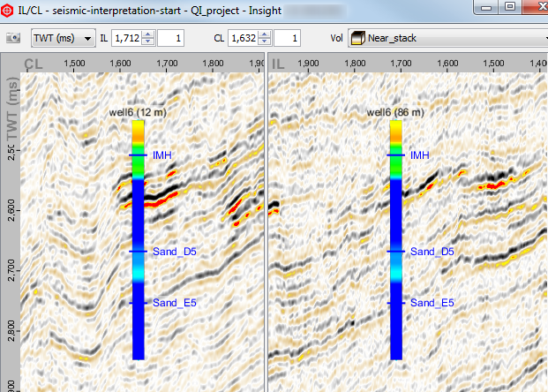Click the well6 (12 m) label
Viewport: 548px width, 392px height.
[x=138, y=112]
